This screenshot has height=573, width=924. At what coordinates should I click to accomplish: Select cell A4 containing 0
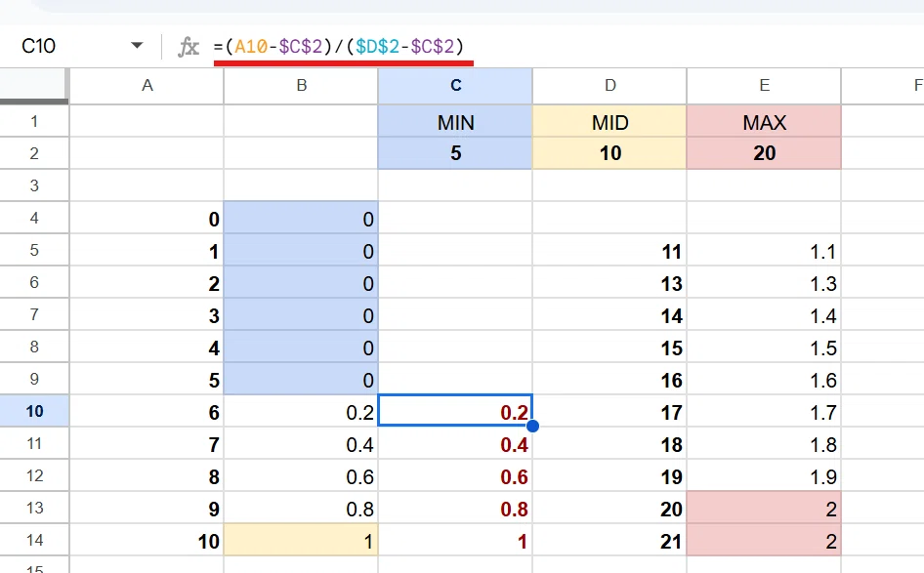[147, 218]
